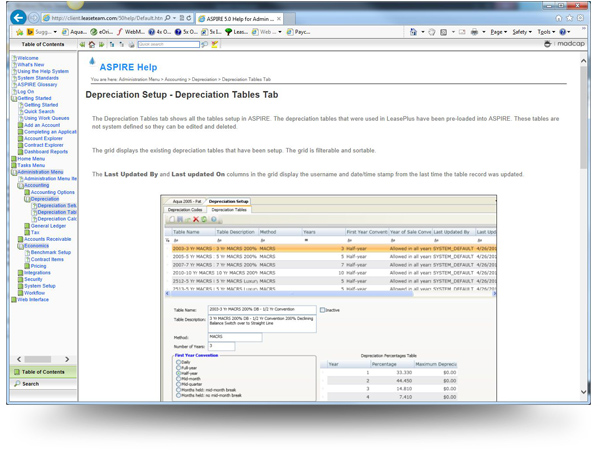Click the Quick search input field
The image size is (600, 450).
[x=168, y=44]
